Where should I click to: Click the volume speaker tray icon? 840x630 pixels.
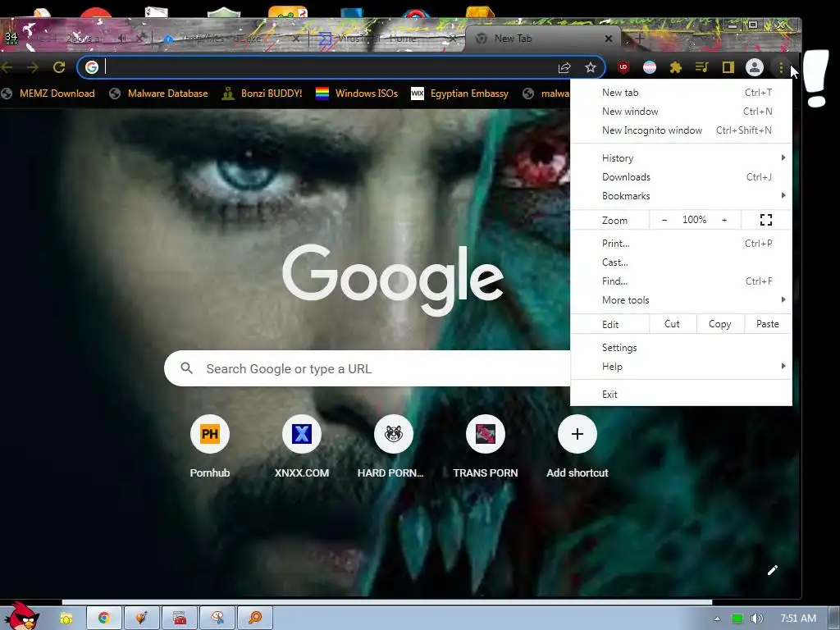point(756,619)
